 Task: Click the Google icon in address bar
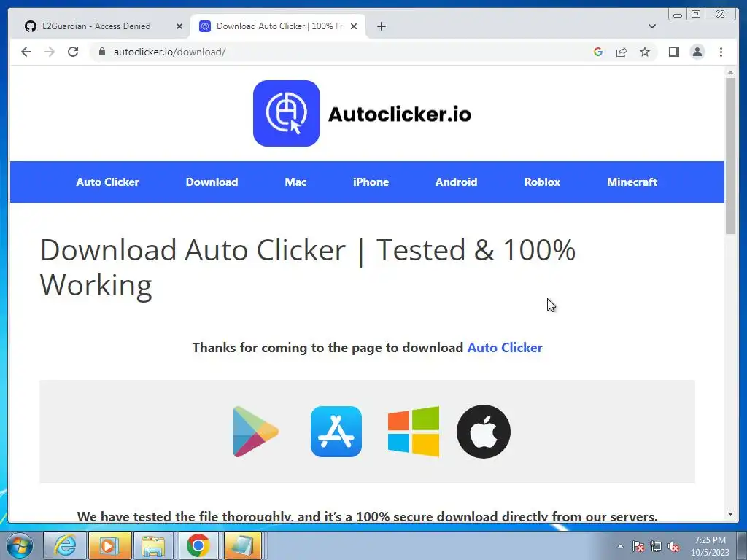pyautogui.click(x=598, y=52)
